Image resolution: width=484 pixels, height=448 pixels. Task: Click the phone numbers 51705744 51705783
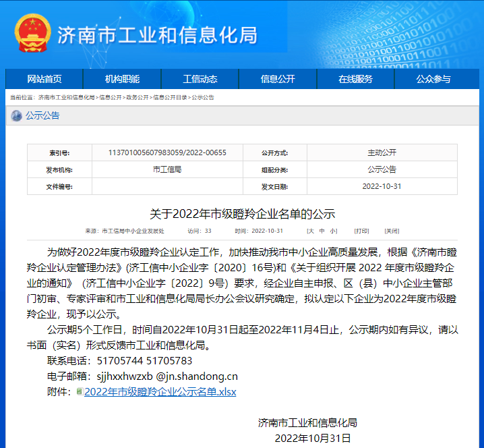[x=144, y=360]
